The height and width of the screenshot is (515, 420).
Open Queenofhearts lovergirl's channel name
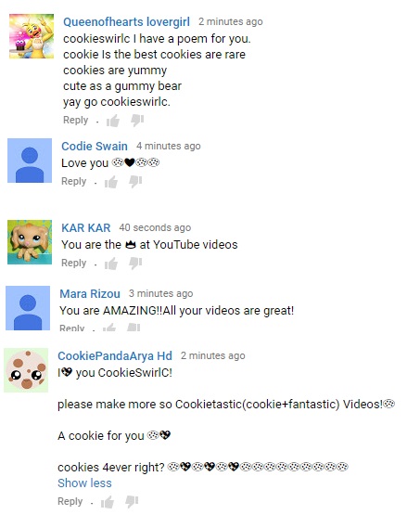tap(126, 22)
